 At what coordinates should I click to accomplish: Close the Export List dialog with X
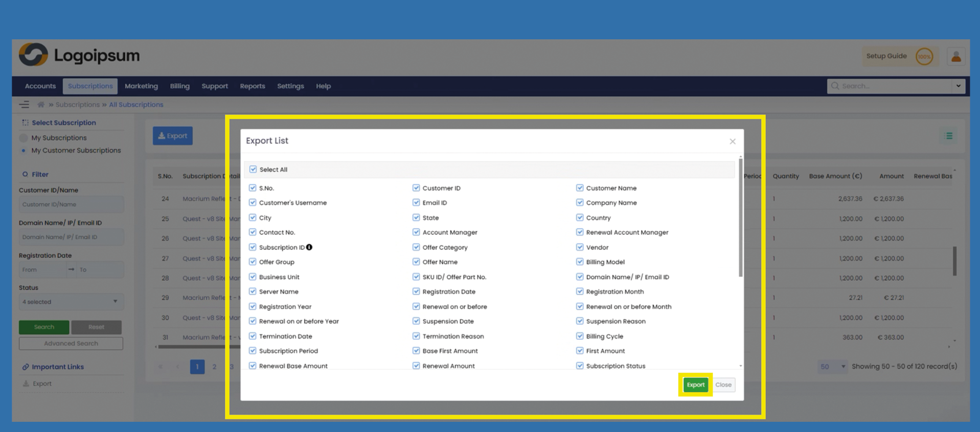coord(732,141)
